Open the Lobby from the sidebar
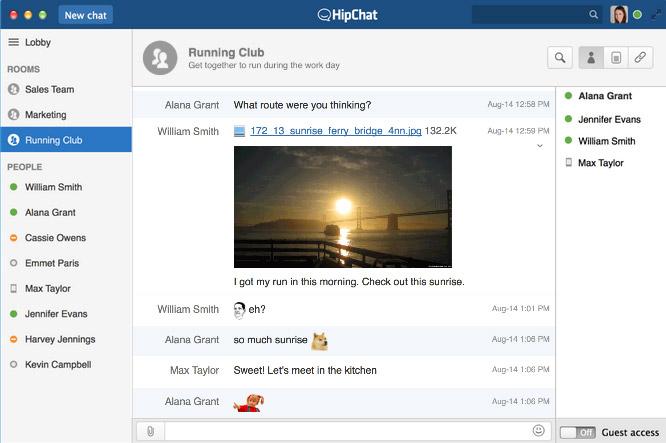 tap(38, 42)
